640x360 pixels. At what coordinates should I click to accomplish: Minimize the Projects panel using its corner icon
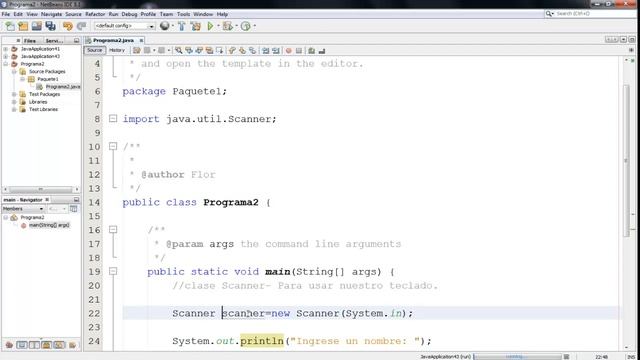point(76,40)
